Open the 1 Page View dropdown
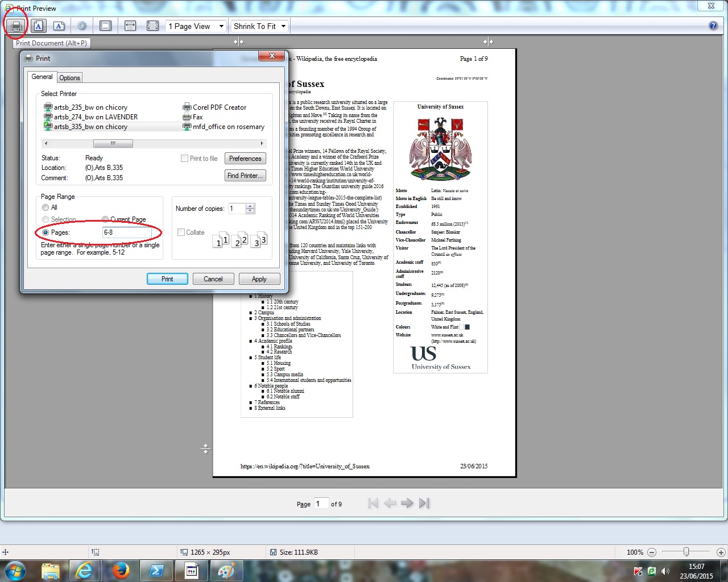The width and height of the screenshot is (728, 582). [196, 26]
